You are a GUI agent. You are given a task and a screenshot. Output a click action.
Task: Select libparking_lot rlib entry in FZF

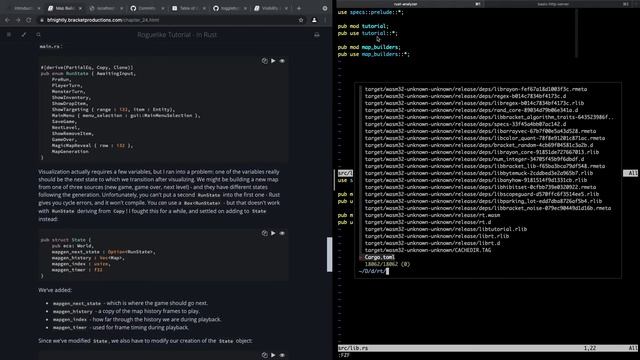click(483, 201)
